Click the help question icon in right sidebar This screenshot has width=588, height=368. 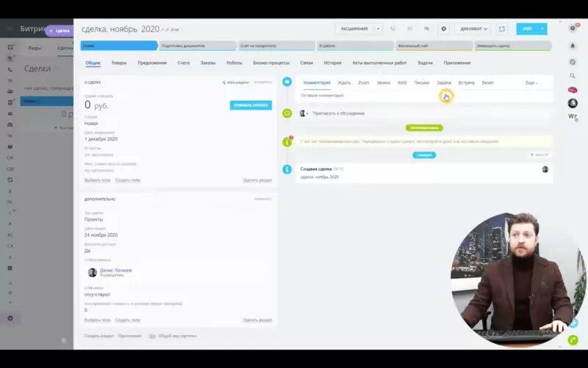(573, 29)
